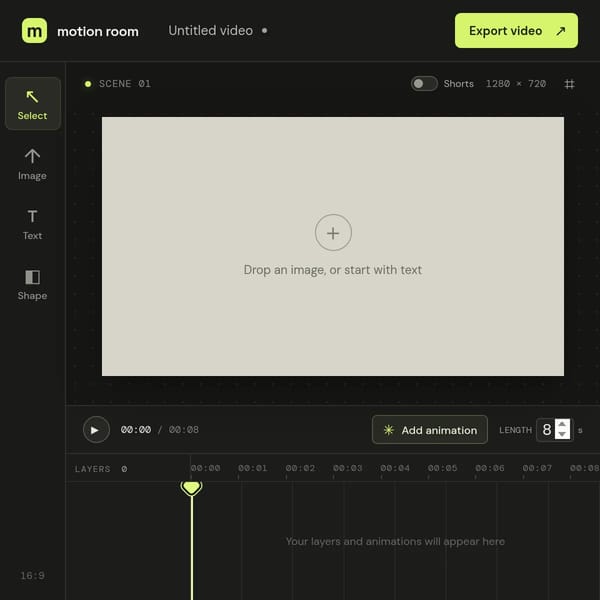Click the LAYERS 0 header
This screenshot has width=600, height=600.
(101, 469)
